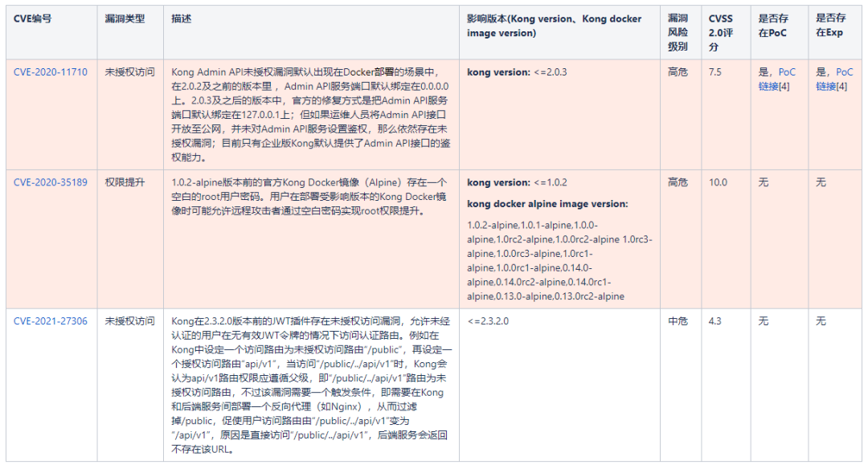Click the 1.0.2-alpine root password description
The image size is (868, 469).
(x=309, y=196)
